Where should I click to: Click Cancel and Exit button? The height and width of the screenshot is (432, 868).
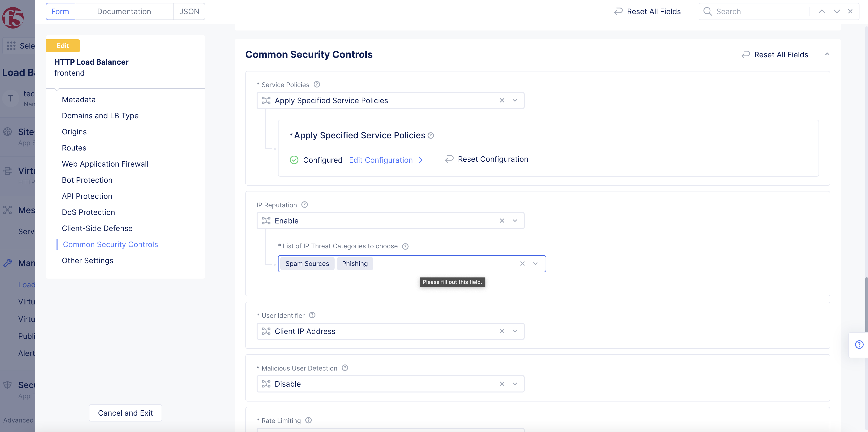coord(125,413)
